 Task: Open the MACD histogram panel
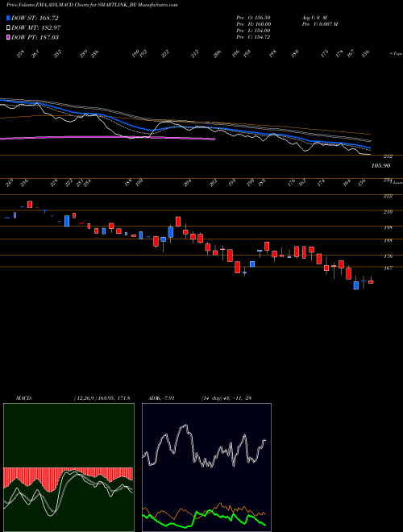tap(69, 468)
